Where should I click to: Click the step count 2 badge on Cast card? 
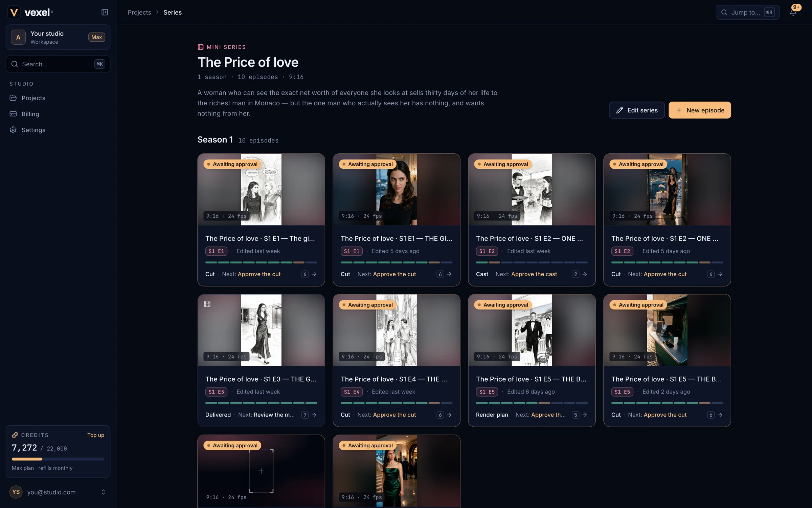tap(576, 274)
